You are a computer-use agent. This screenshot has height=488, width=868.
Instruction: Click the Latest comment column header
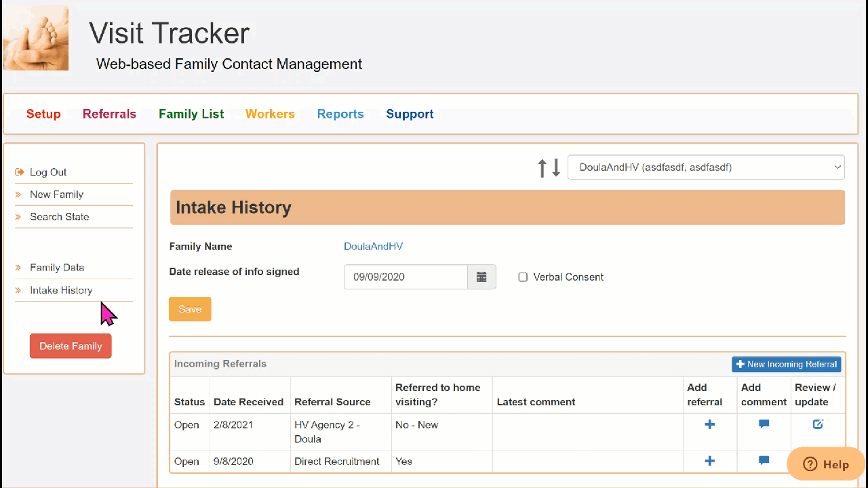(x=536, y=402)
